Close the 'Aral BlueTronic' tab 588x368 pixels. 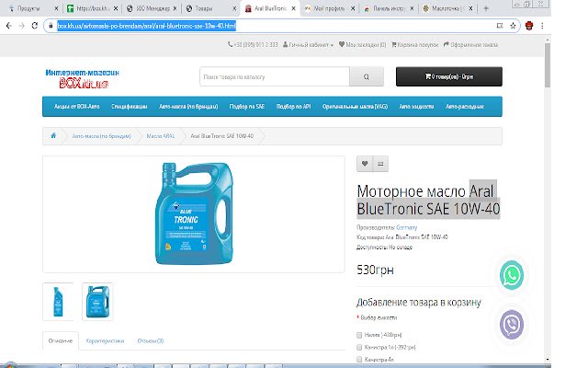click(x=293, y=8)
